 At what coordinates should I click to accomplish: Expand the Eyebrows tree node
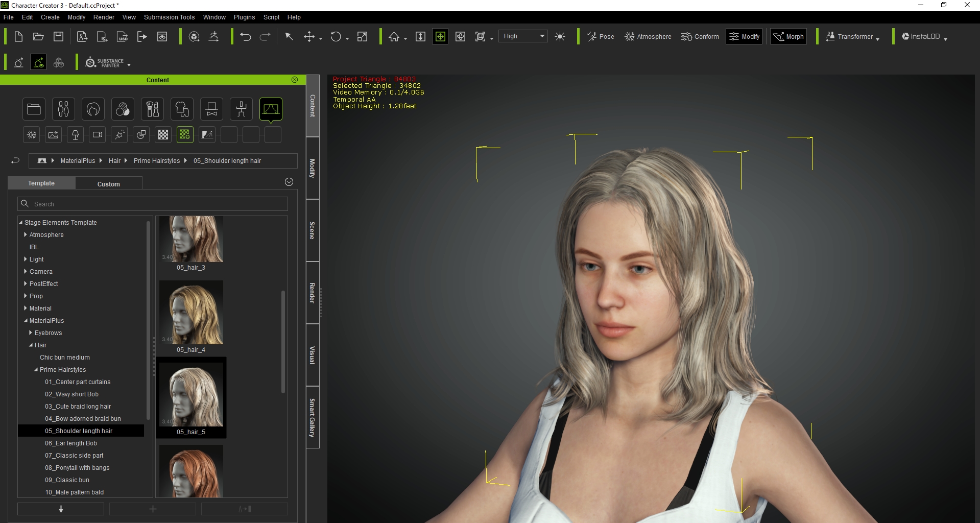pos(31,332)
